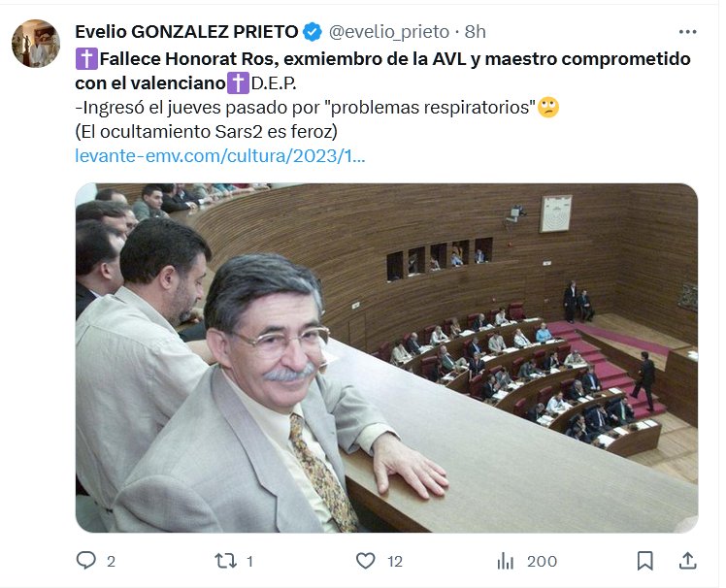Click the Evelio GONZALEZ PRIETO display name
The width and height of the screenshot is (726, 588).
(186, 32)
